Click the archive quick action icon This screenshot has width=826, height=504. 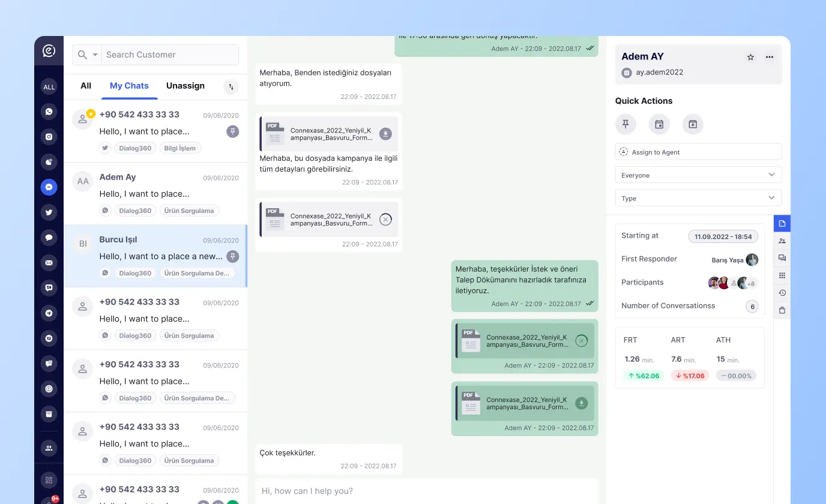693,124
